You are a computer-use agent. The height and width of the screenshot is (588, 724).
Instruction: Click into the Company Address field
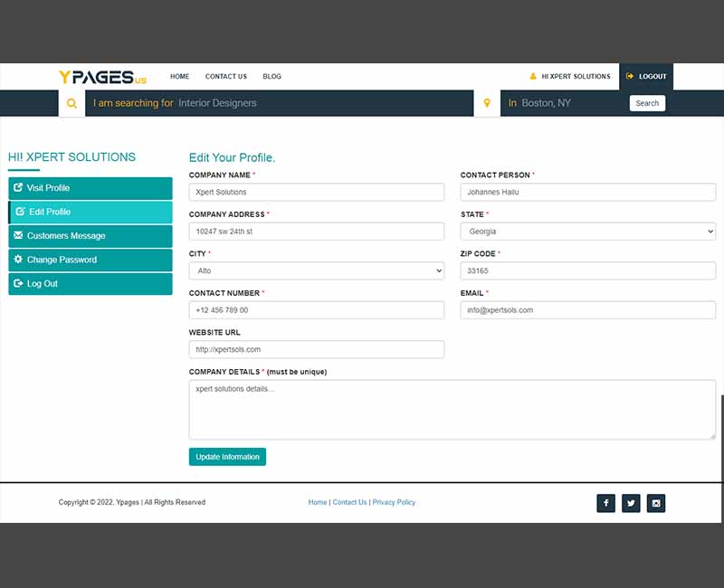316,232
